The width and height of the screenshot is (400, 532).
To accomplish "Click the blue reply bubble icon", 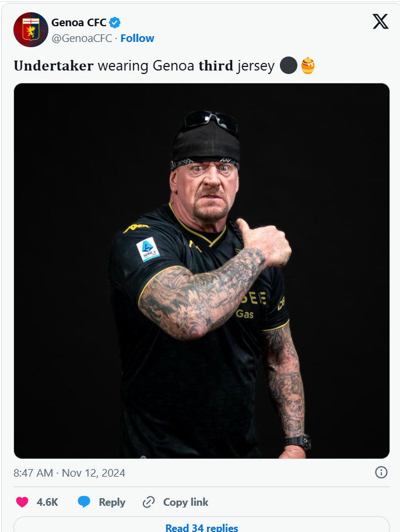I will pos(84,502).
